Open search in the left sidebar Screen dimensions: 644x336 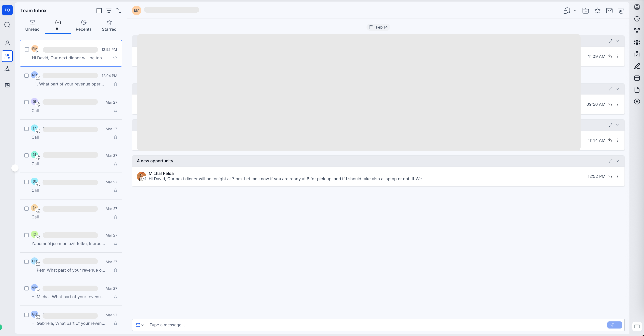click(x=7, y=25)
